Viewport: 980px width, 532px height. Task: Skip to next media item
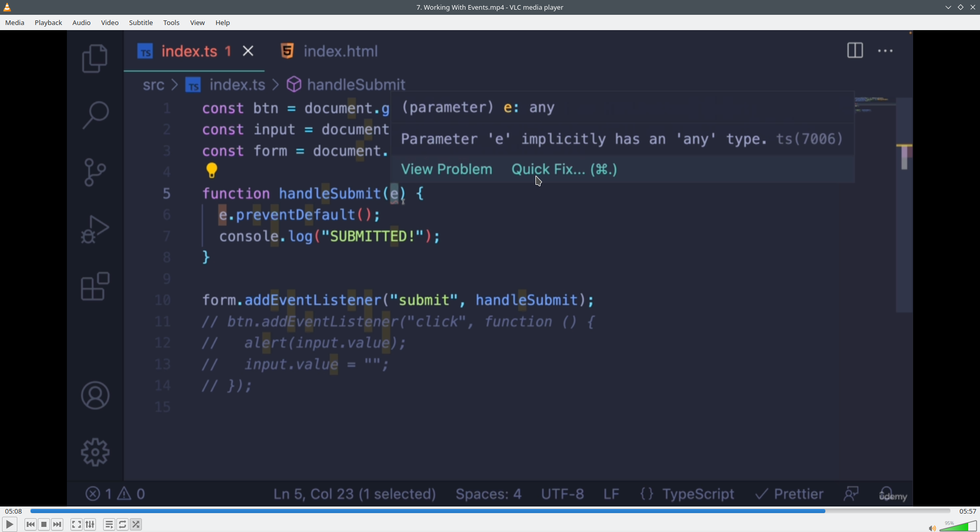point(58,525)
